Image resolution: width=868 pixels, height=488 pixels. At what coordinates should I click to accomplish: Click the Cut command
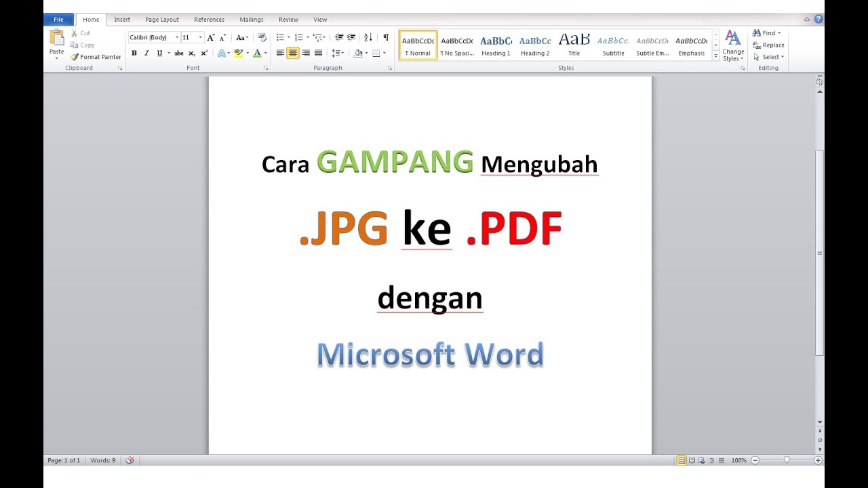[x=81, y=33]
